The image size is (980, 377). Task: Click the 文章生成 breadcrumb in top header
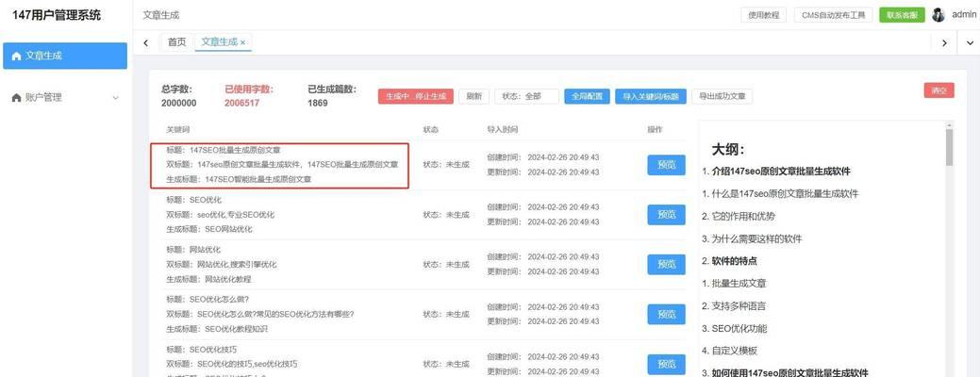click(160, 15)
